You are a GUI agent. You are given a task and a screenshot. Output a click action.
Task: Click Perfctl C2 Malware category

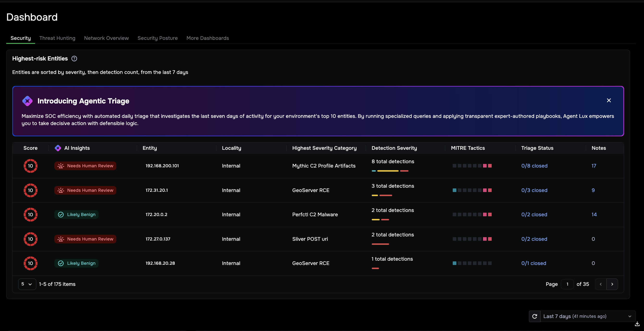click(315, 215)
